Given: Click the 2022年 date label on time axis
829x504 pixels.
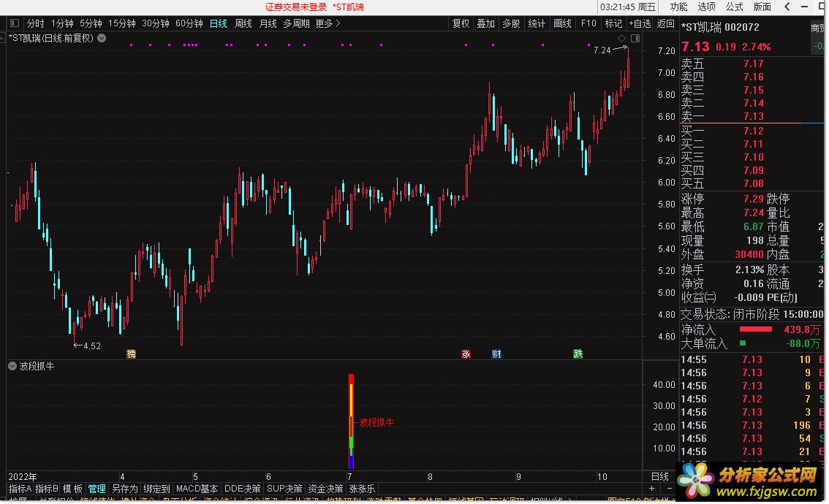Looking at the screenshot, I should coord(23,476).
